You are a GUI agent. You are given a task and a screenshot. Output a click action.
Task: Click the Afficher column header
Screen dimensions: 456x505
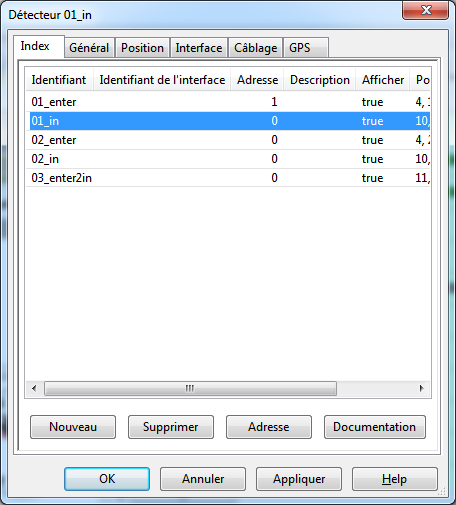(x=383, y=80)
